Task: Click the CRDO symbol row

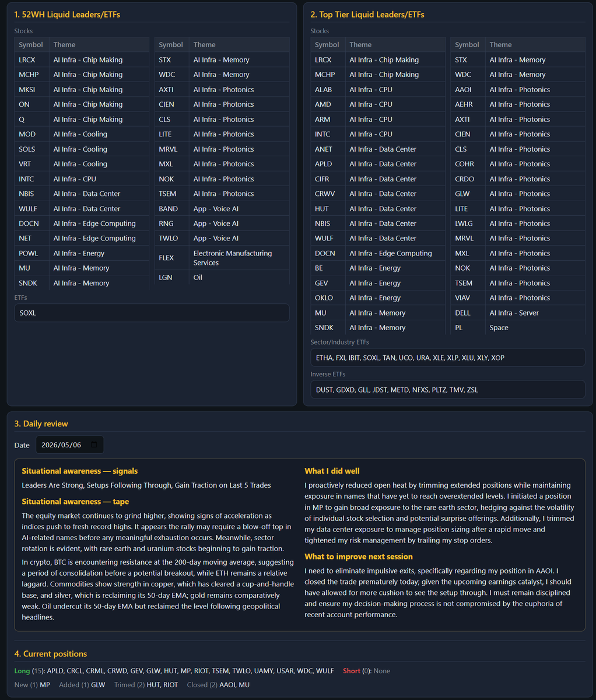Action: [518, 179]
